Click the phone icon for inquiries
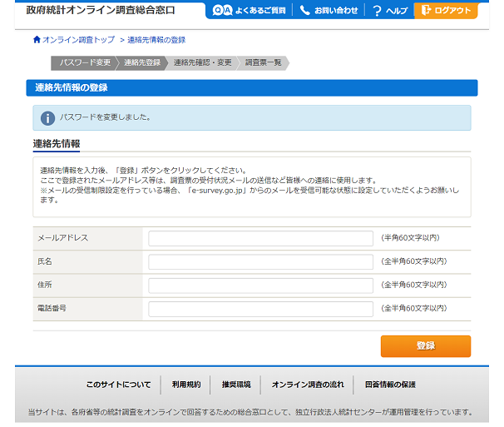This screenshot has width=504, height=427. point(304,11)
